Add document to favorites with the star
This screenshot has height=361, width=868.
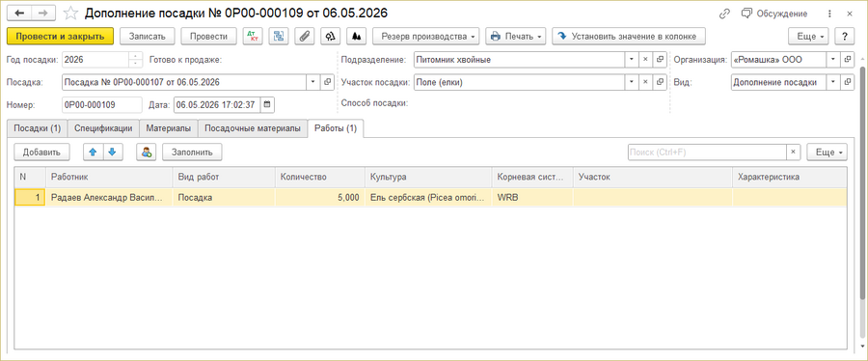pyautogui.click(x=70, y=13)
